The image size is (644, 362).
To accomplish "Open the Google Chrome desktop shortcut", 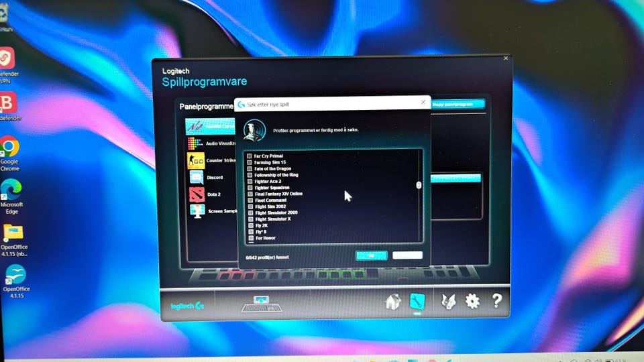I will point(9,153).
